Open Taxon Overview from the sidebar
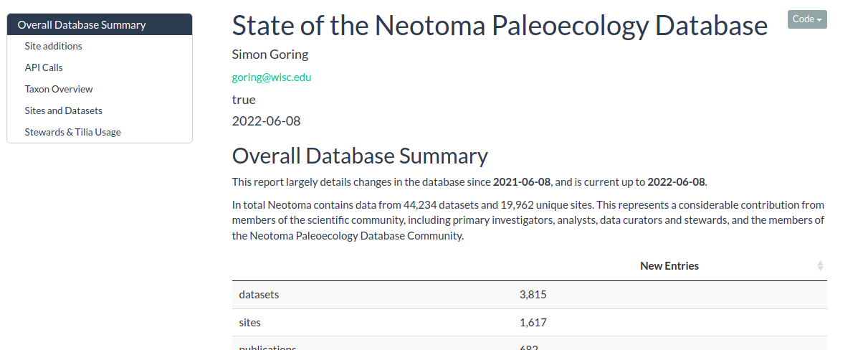This screenshot has width=868, height=350. (59, 89)
